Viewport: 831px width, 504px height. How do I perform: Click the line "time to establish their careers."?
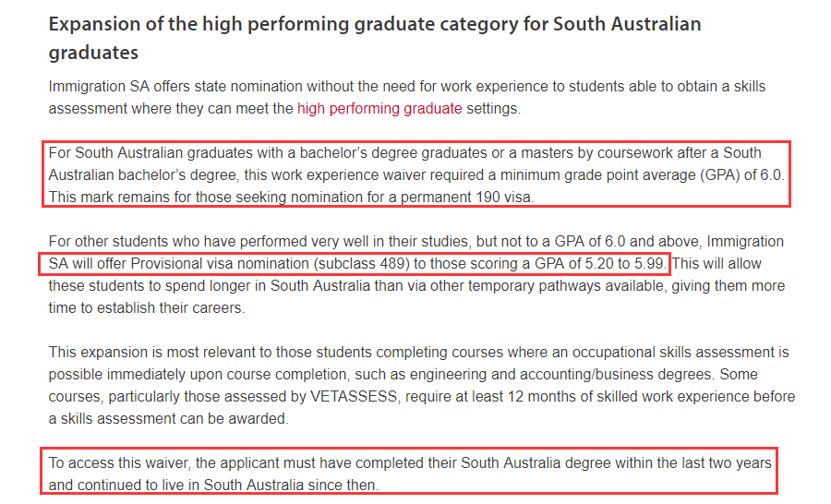click(146, 308)
